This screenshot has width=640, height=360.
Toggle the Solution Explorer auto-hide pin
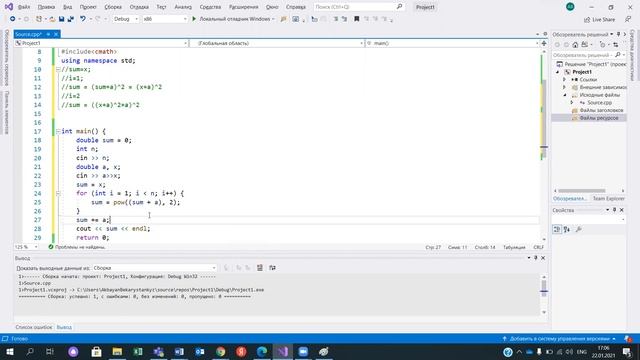[x=618, y=34]
